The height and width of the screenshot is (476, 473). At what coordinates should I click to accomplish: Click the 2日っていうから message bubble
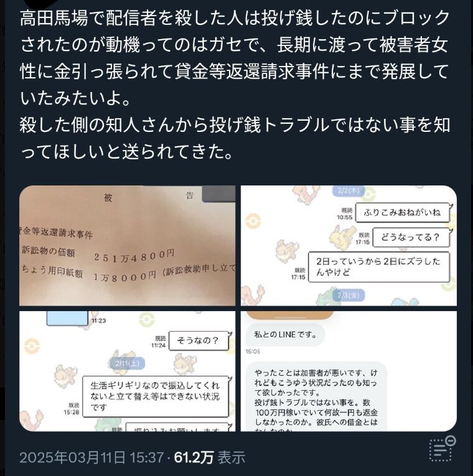[379, 267]
